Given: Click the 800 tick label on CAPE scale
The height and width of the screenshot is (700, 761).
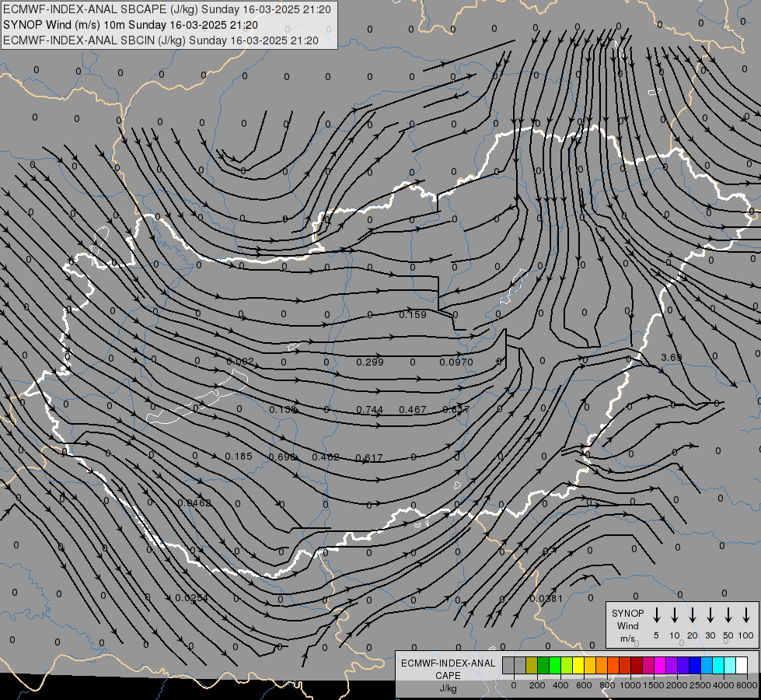Looking at the screenshot, I should click(x=607, y=685).
